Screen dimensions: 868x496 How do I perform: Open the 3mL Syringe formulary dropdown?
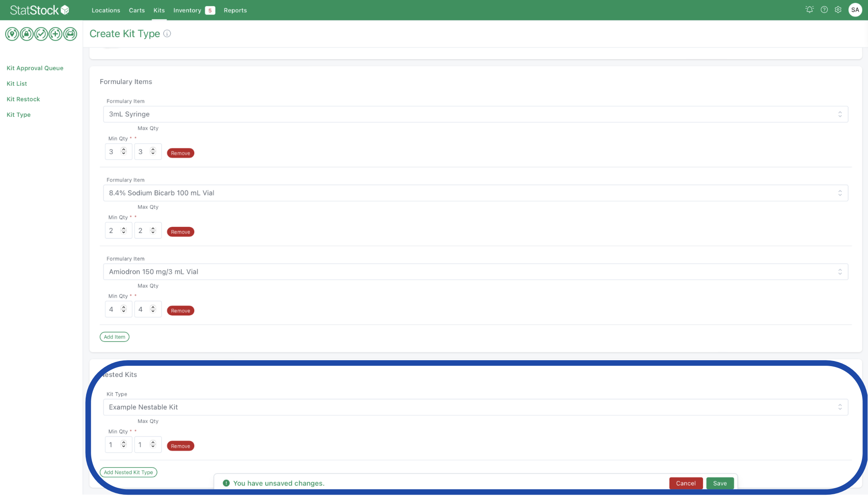(x=476, y=114)
